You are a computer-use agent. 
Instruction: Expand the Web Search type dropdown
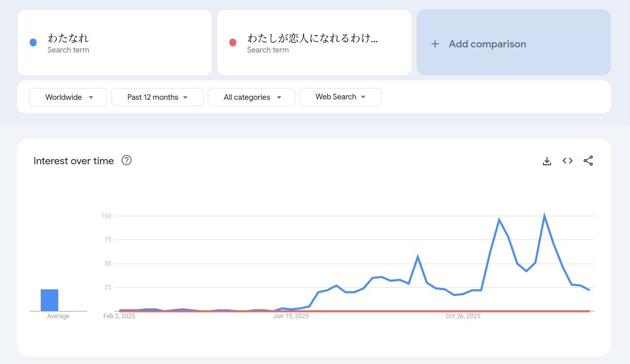[340, 97]
